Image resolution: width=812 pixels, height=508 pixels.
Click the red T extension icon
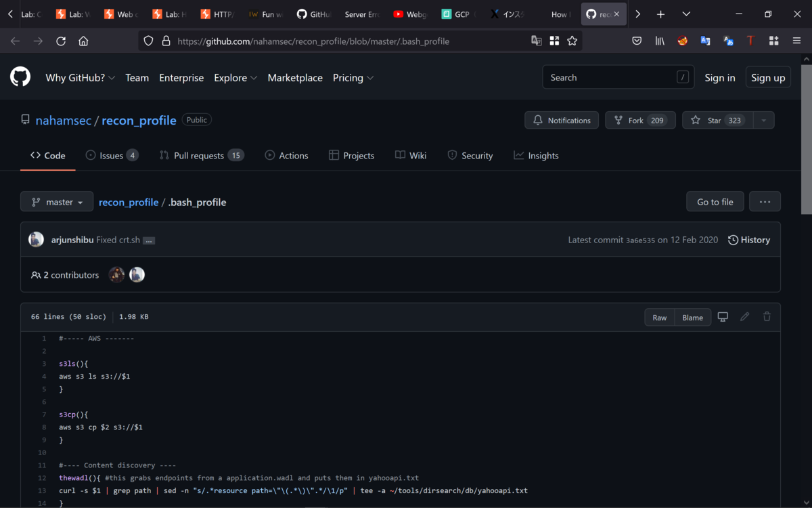pos(750,41)
